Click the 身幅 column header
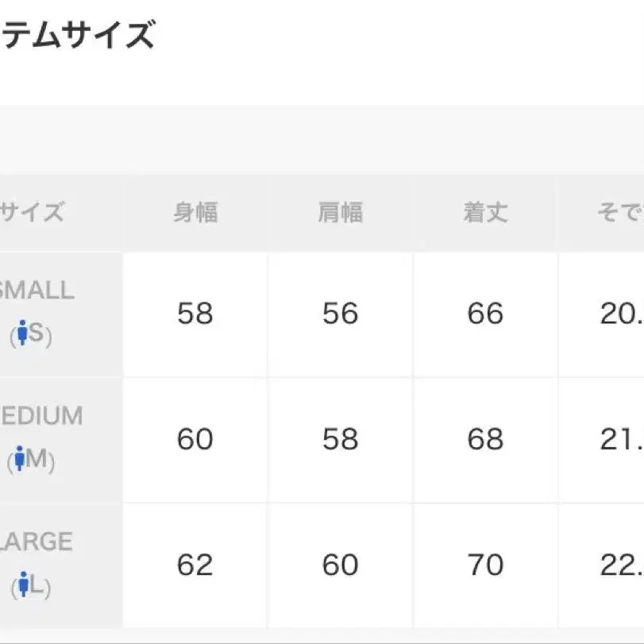The width and height of the screenshot is (644, 644). (195, 213)
